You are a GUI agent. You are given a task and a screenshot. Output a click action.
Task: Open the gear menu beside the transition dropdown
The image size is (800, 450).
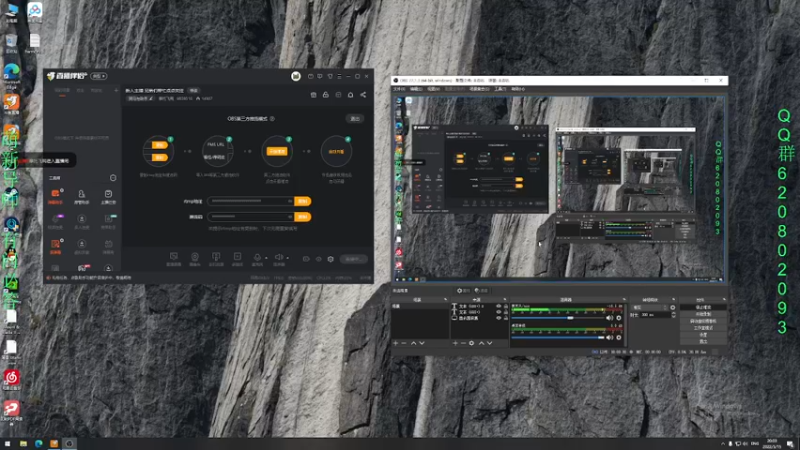point(672,308)
